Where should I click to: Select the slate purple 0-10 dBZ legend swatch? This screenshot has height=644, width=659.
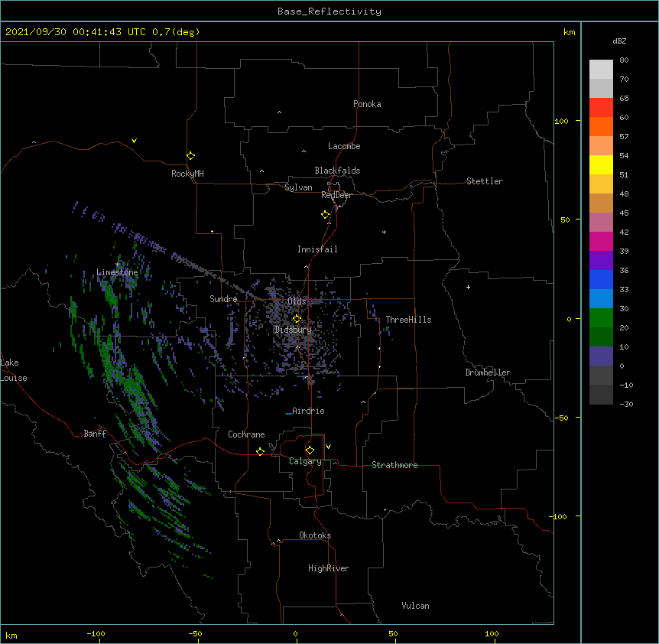(601, 356)
